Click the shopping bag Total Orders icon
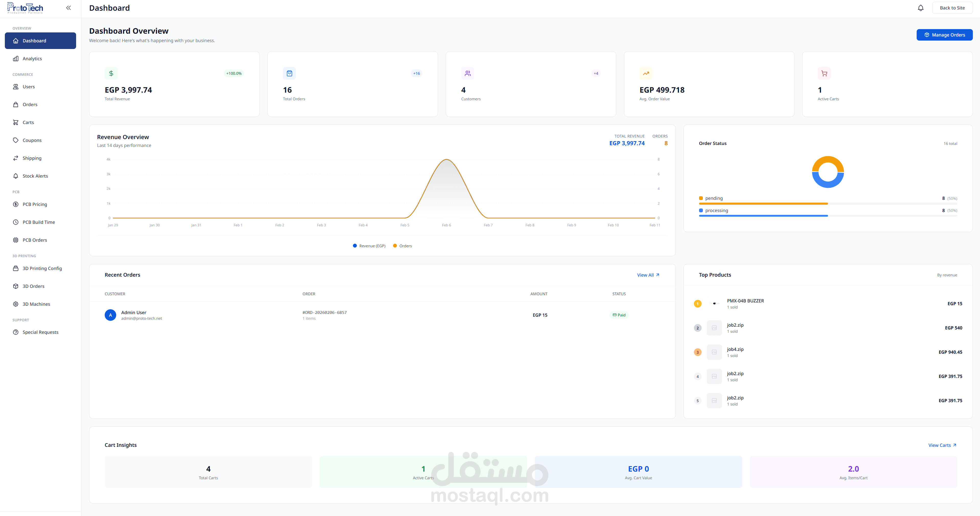Screen dimensions: 980x516 click(289, 73)
